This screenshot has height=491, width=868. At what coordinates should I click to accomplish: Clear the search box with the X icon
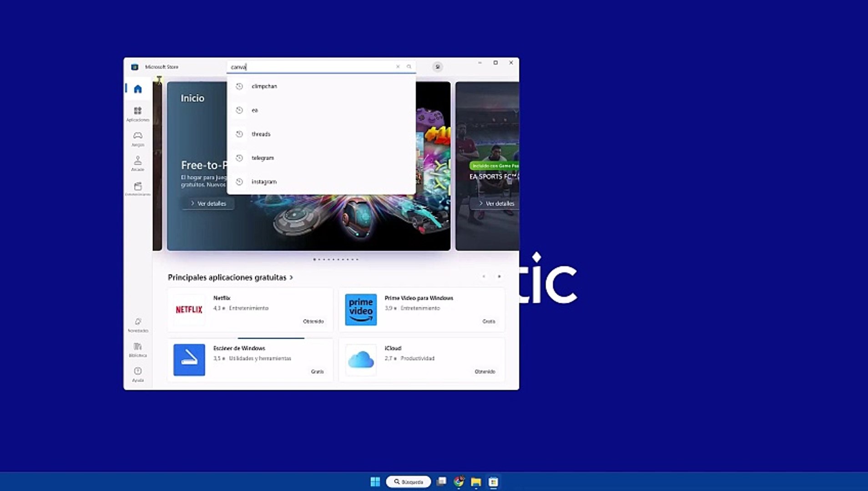coord(398,66)
